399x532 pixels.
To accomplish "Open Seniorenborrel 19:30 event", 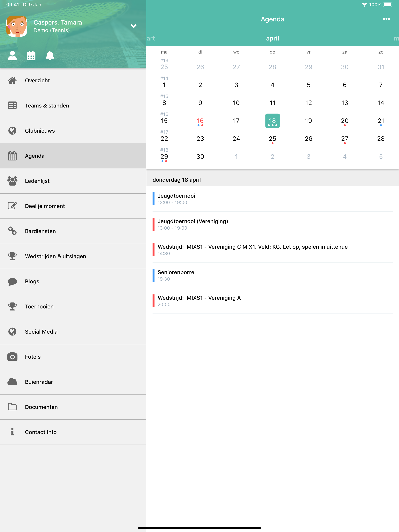I will coord(272,275).
